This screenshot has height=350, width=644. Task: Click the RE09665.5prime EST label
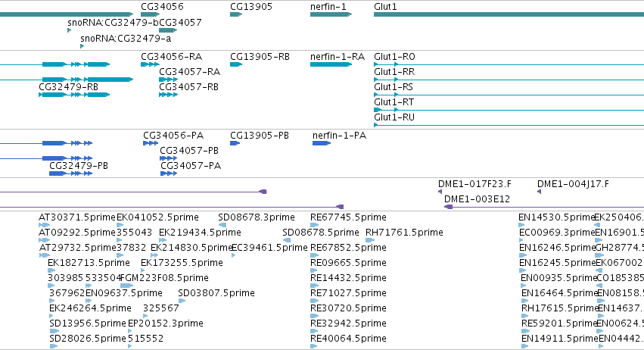(348, 263)
